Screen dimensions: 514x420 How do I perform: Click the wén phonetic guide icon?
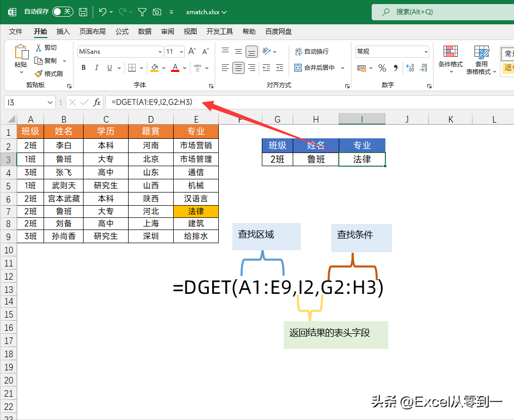pyautogui.click(x=197, y=68)
